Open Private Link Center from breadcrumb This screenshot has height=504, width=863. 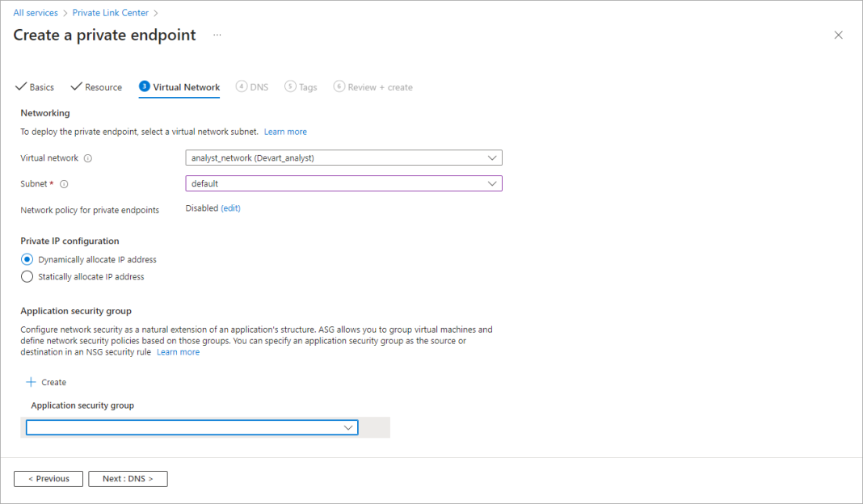point(110,12)
